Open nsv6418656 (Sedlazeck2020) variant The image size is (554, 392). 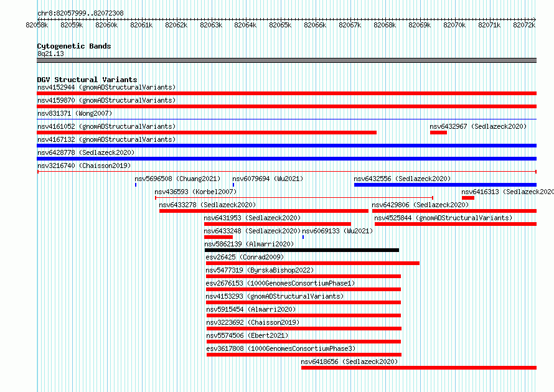pos(349,362)
